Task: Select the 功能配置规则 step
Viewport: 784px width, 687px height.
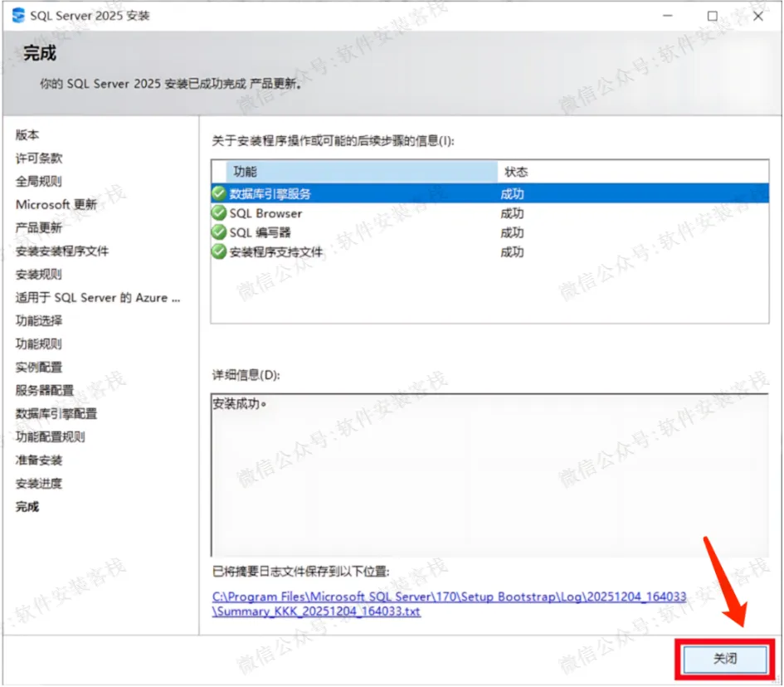Action: 50,437
